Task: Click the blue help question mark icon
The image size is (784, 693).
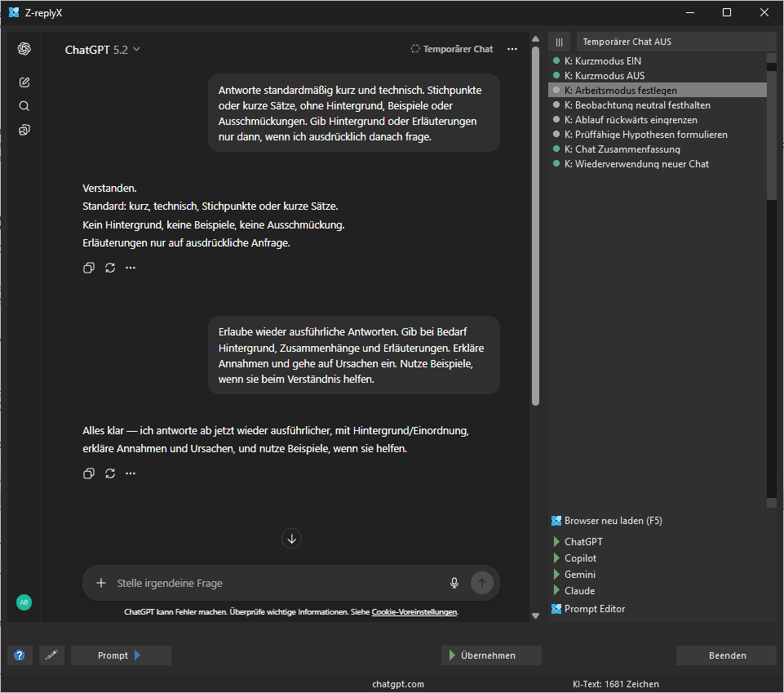Action: [x=20, y=655]
